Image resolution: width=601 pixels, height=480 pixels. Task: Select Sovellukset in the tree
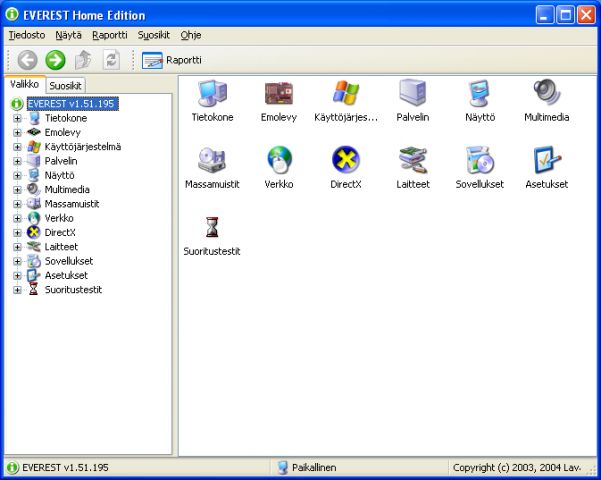point(69,261)
